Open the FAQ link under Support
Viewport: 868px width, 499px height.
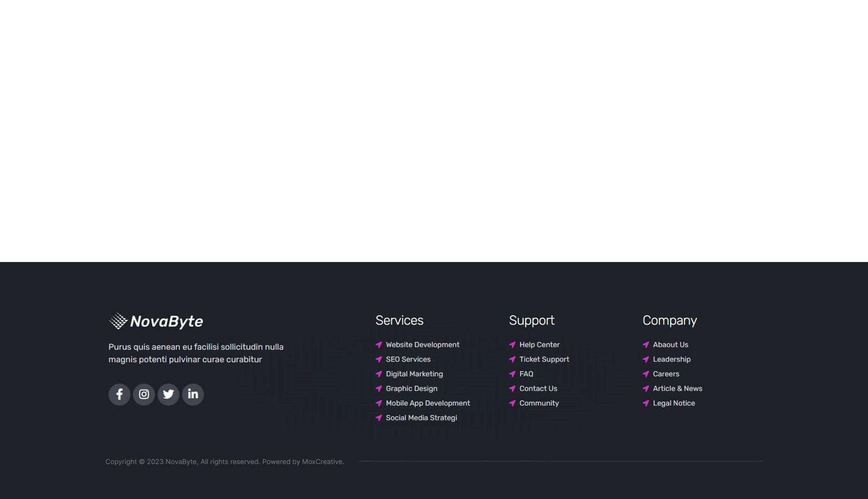526,374
